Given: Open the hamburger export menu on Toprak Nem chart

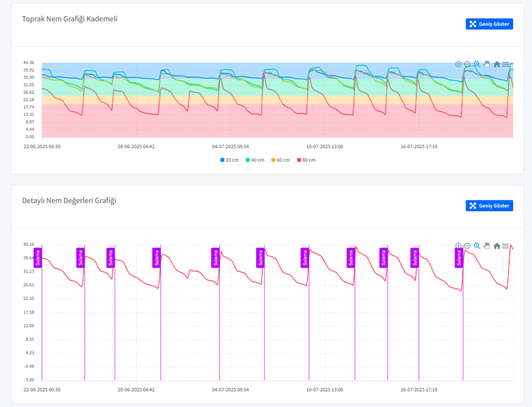Looking at the screenshot, I should (x=506, y=64).
